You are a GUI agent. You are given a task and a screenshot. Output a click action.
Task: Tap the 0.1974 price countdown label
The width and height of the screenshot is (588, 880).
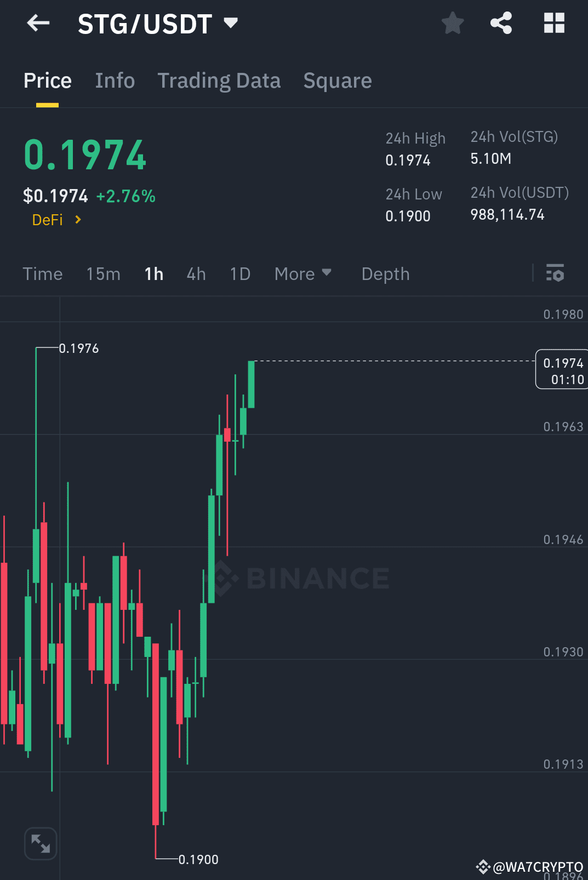(x=561, y=370)
